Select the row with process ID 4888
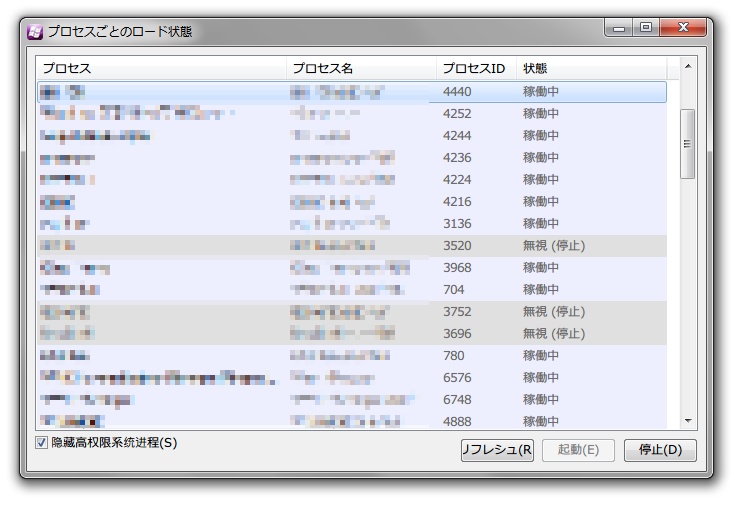The height and width of the screenshot is (505, 740). (x=352, y=421)
